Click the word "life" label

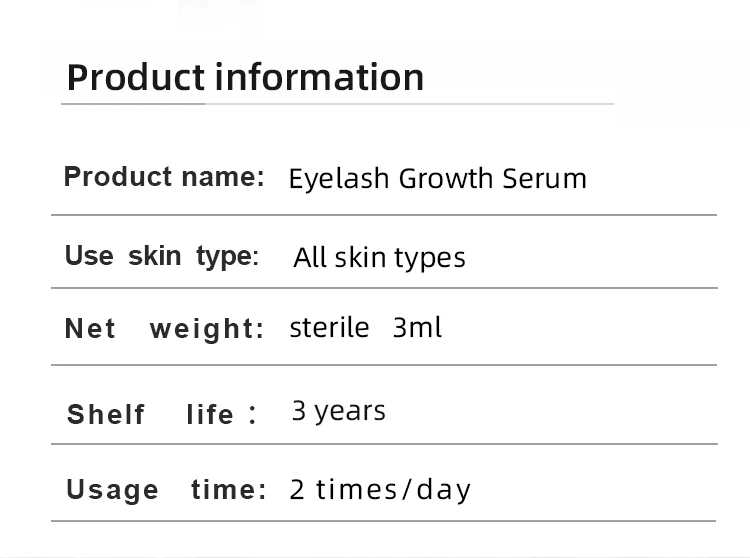[x=211, y=414]
